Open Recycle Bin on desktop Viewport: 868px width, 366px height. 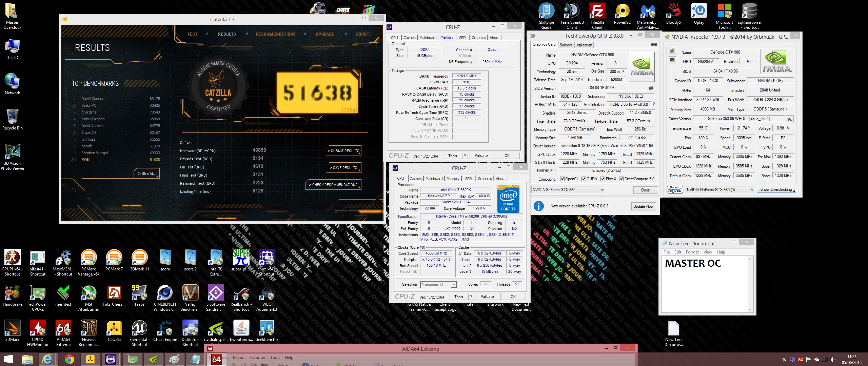[x=13, y=119]
